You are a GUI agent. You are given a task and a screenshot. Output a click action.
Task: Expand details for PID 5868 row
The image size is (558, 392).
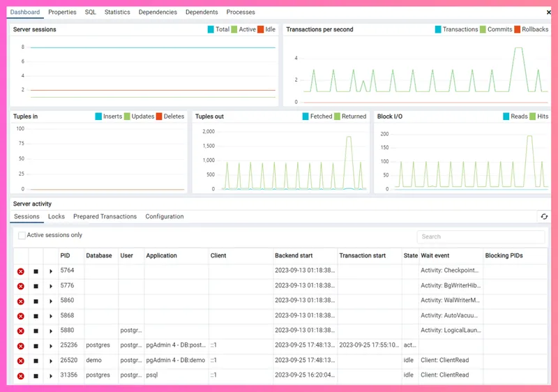coord(51,316)
